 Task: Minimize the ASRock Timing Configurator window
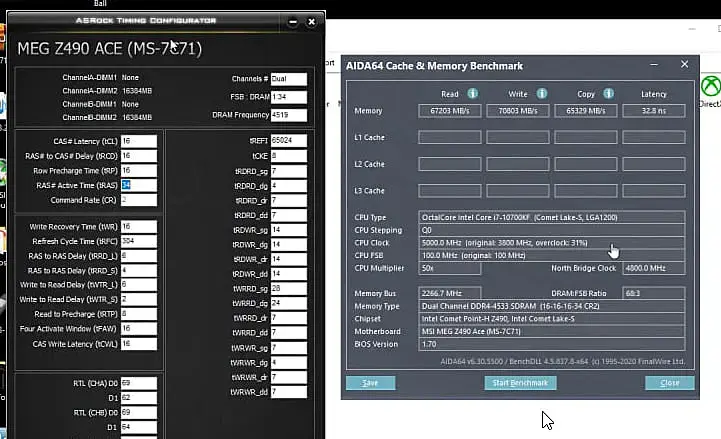pos(292,22)
